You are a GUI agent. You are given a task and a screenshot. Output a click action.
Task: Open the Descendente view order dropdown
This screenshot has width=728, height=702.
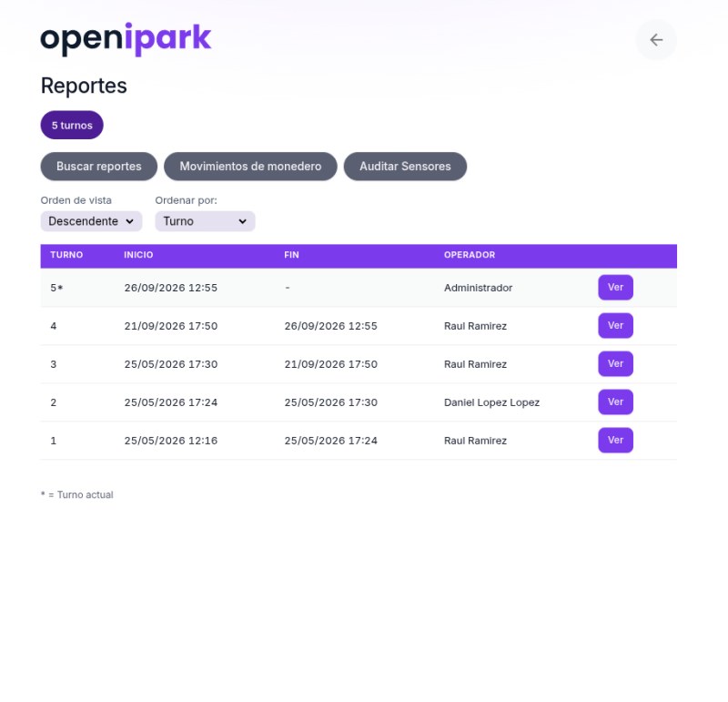coord(91,221)
